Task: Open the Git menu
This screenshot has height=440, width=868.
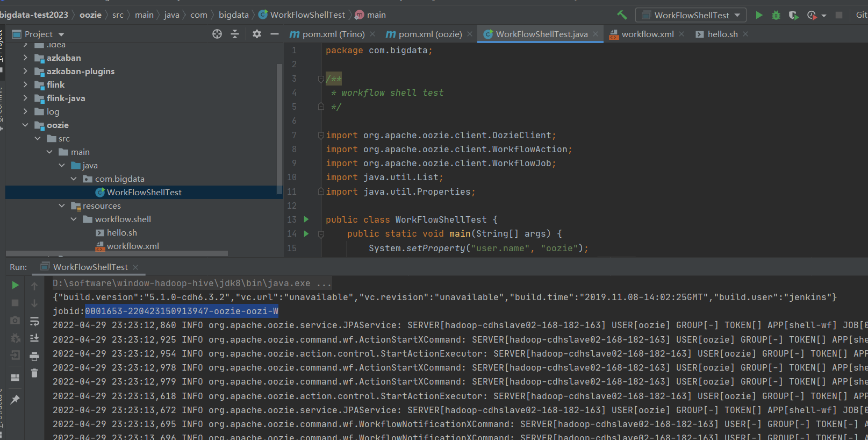Action: pyautogui.click(x=862, y=15)
